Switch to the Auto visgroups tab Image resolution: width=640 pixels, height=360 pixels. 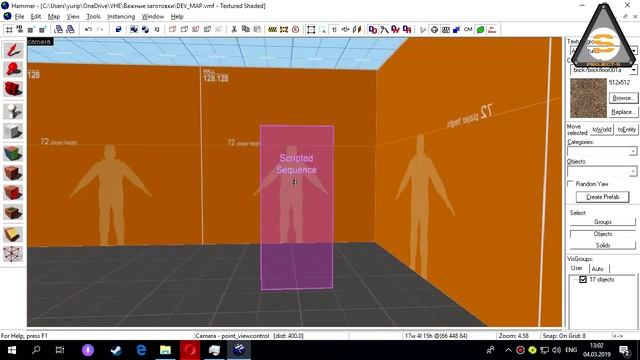tap(598, 269)
